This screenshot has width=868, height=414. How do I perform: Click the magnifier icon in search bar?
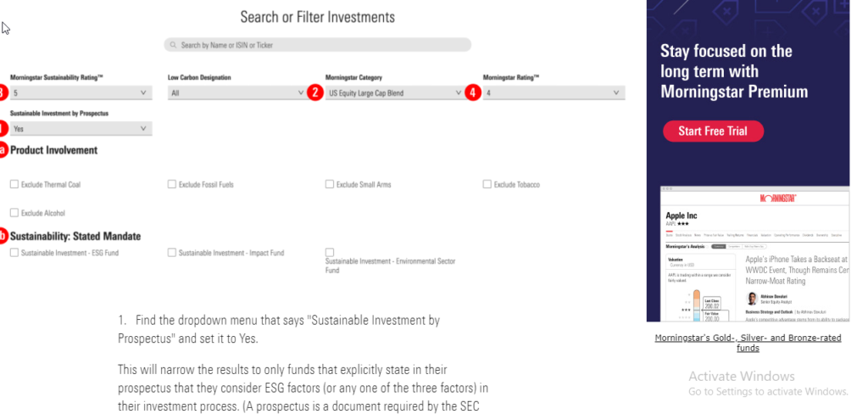pyautogui.click(x=173, y=45)
